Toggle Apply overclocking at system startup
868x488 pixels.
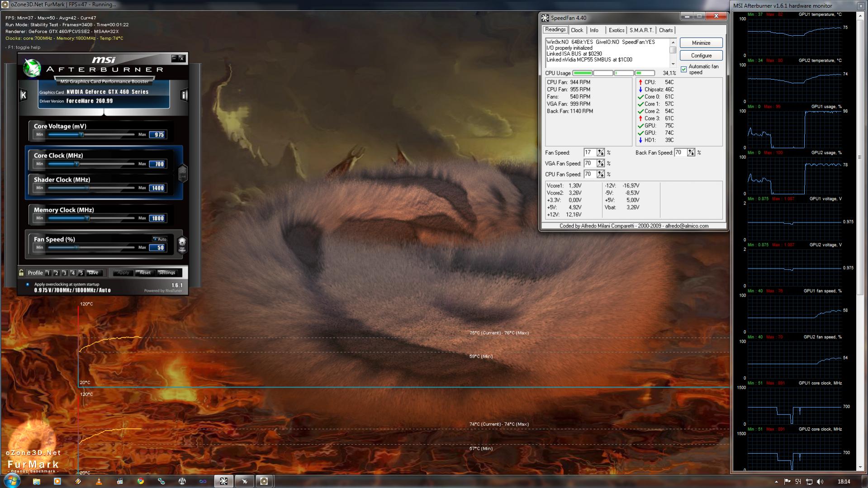(x=28, y=284)
